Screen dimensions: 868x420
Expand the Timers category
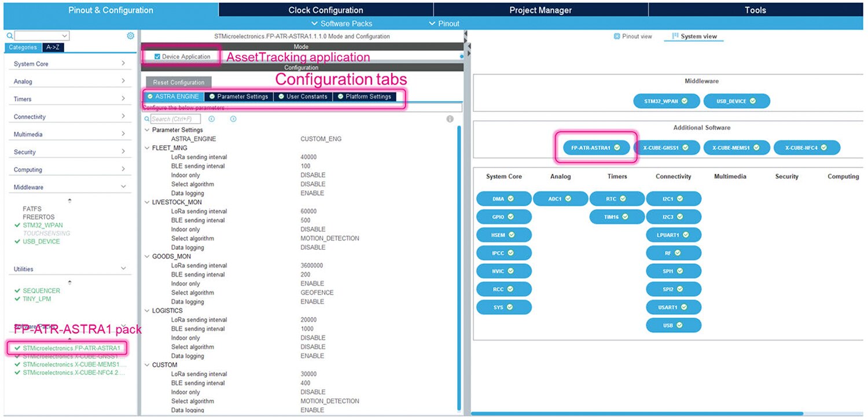69,99
